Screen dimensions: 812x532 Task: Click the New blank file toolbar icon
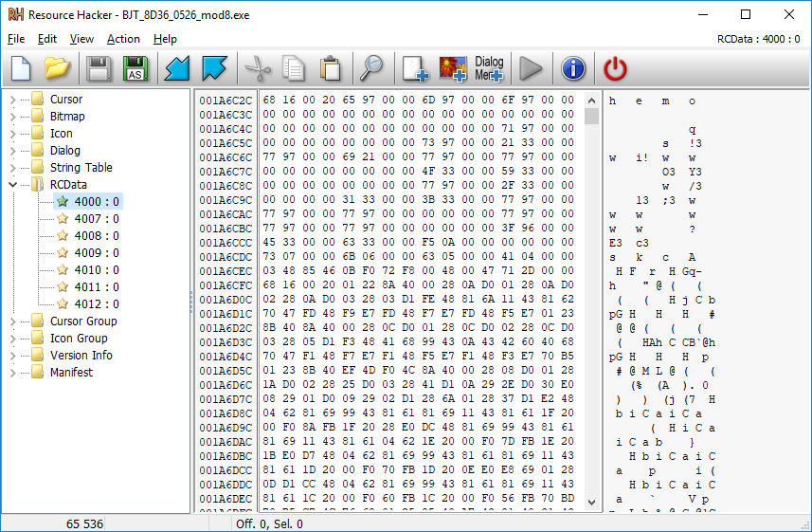click(x=21, y=68)
